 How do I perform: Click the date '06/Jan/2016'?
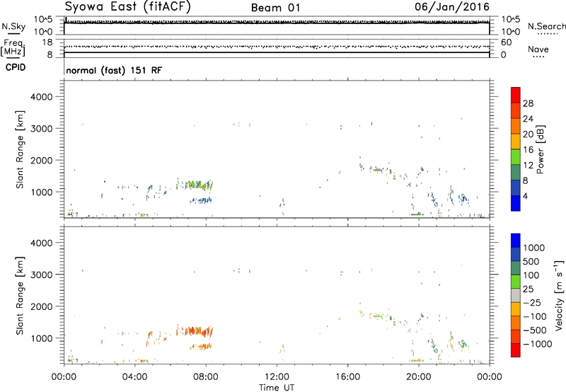click(451, 7)
